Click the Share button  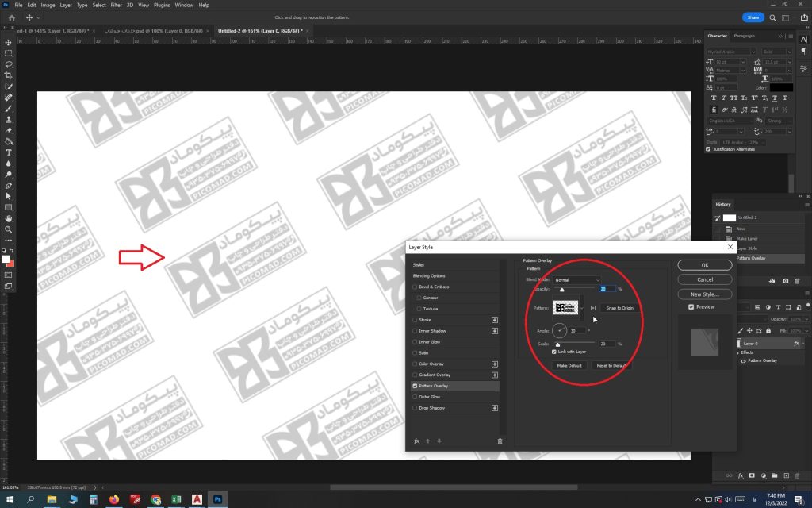click(x=753, y=17)
